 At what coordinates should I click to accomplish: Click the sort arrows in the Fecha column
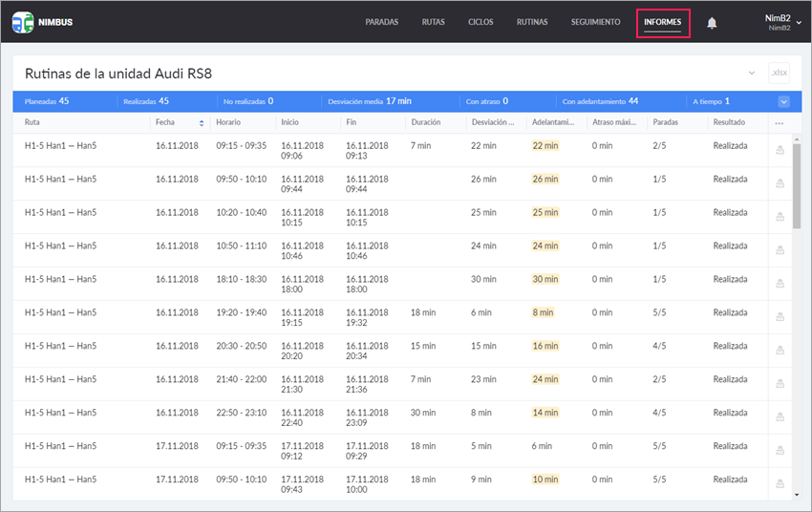click(x=201, y=123)
